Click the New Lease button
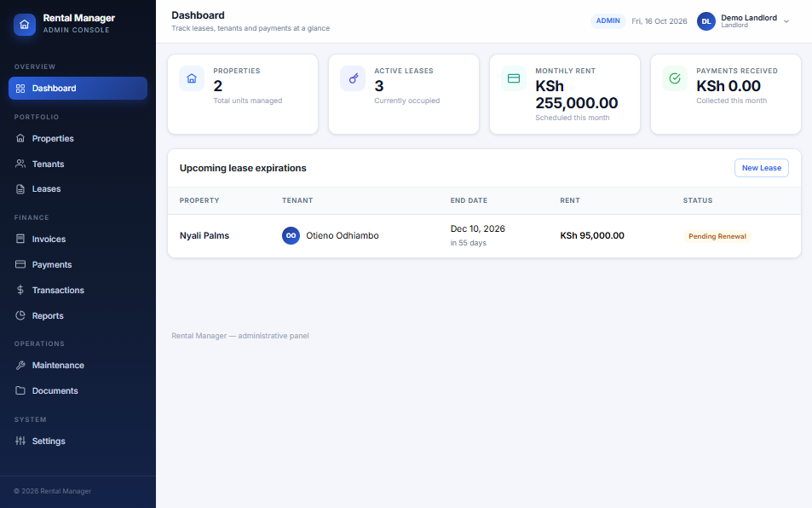 [x=761, y=168]
